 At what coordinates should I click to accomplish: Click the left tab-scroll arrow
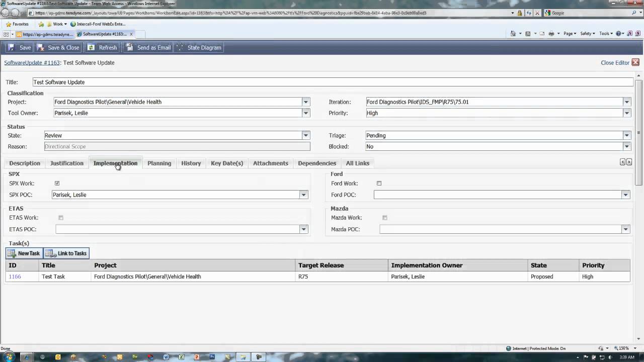pyautogui.click(x=622, y=162)
